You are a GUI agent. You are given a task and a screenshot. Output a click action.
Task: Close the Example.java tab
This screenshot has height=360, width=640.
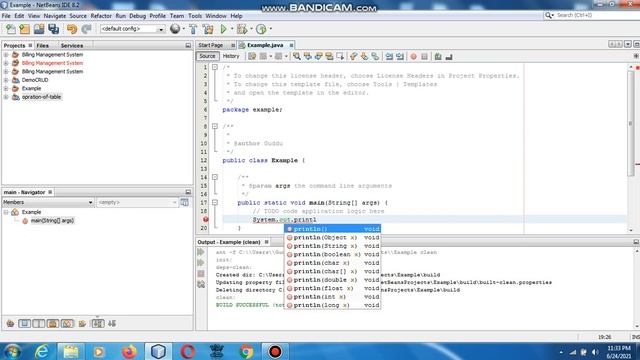pyautogui.click(x=291, y=45)
